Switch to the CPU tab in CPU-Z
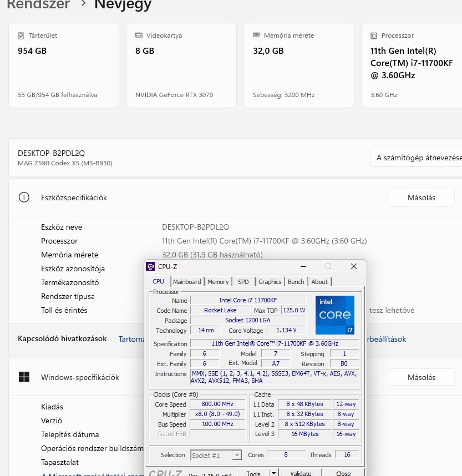This screenshot has width=462, height=476. click(158, 281)
